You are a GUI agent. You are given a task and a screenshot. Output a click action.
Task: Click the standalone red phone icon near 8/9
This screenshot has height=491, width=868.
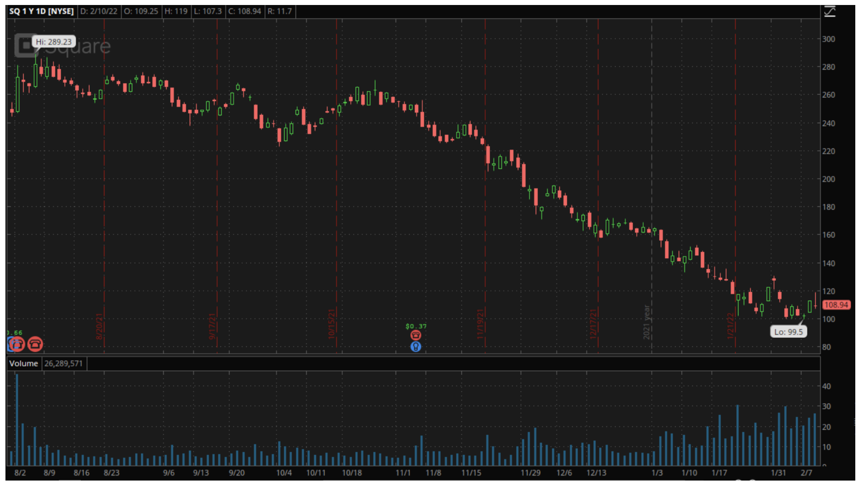[x=35, y=344]
